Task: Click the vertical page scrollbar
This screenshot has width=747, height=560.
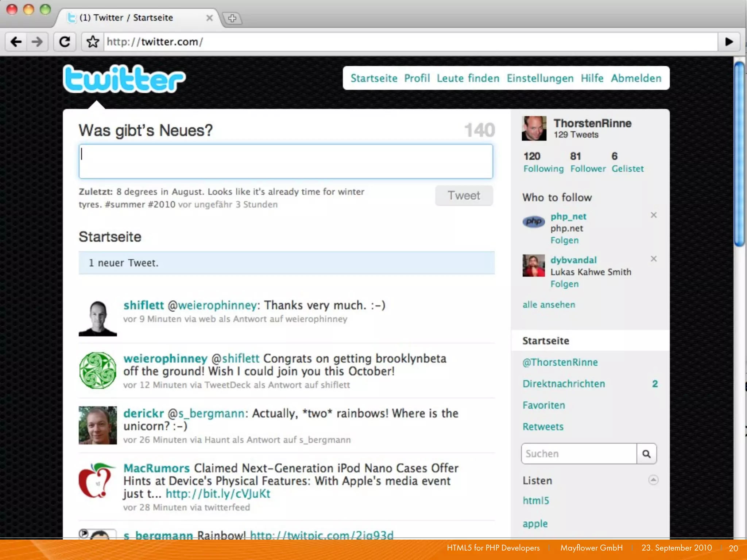Action: pos(739,155)
